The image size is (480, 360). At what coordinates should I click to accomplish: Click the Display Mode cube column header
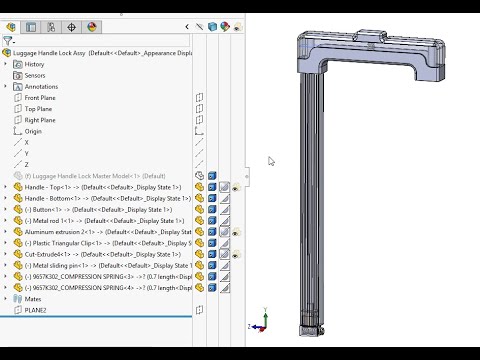212,27
